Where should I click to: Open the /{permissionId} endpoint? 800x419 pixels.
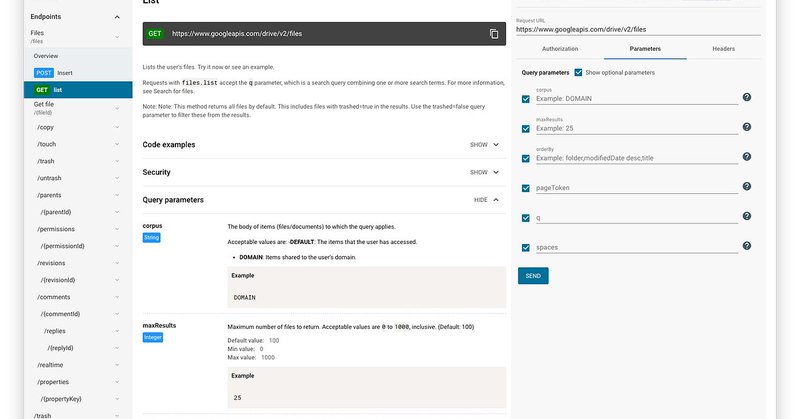click(62, 246)
